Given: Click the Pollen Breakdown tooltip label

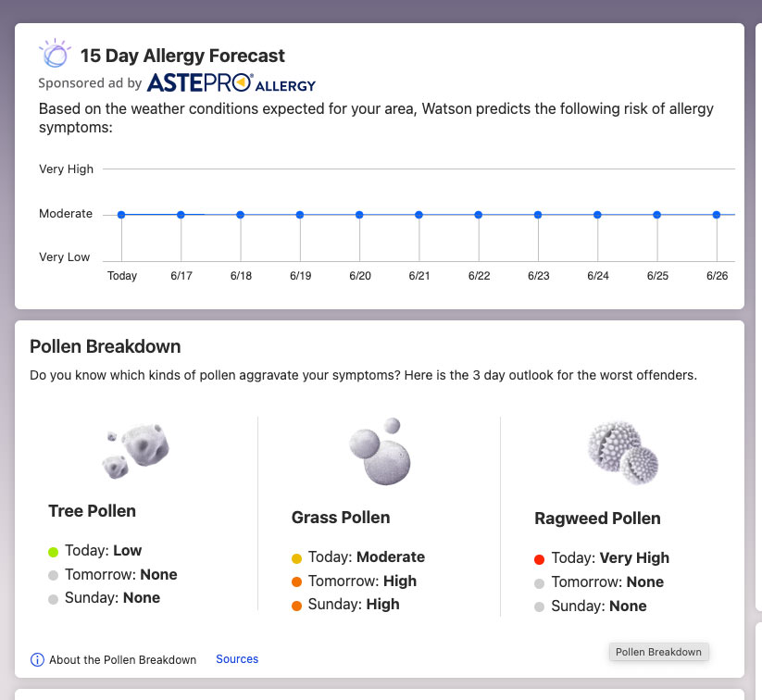Looking at the screenshot, I should [x=658, y=652].
